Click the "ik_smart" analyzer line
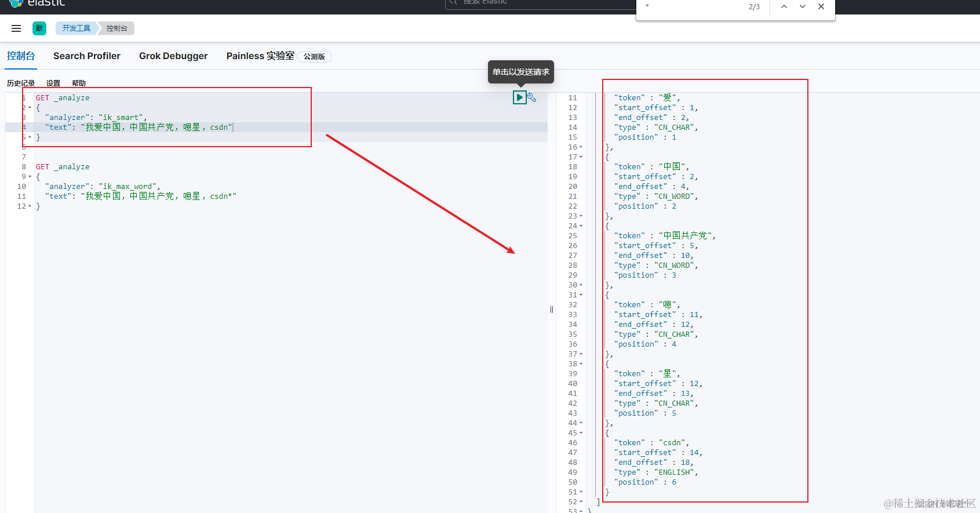980x513 pixels. coord(96,118)
